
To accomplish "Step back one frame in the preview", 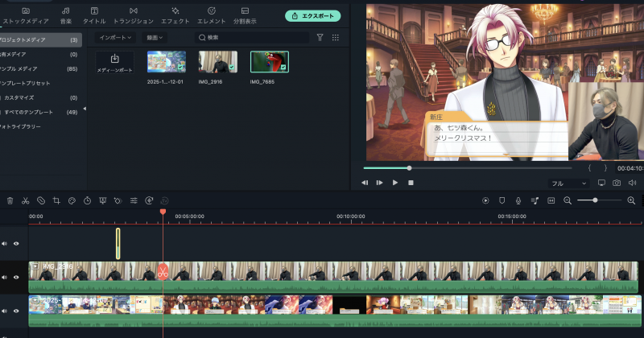I will tap(365, 183).
